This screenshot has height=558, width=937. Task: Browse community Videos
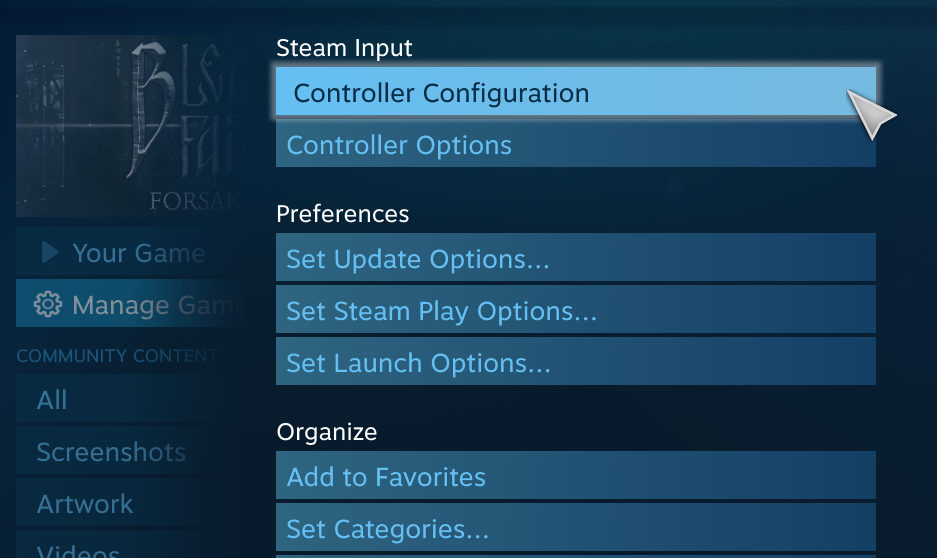click(78, 549)
